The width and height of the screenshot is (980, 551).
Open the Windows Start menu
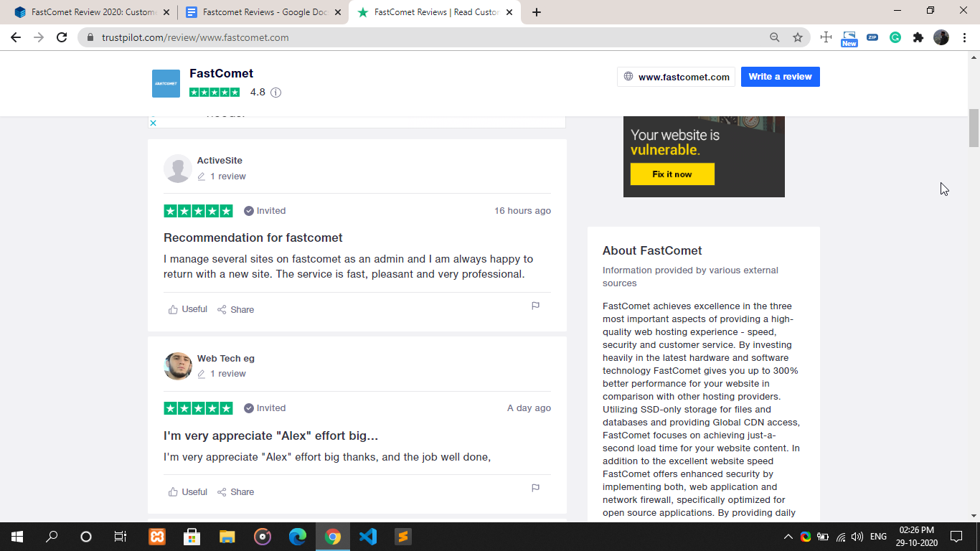(17, 537)
